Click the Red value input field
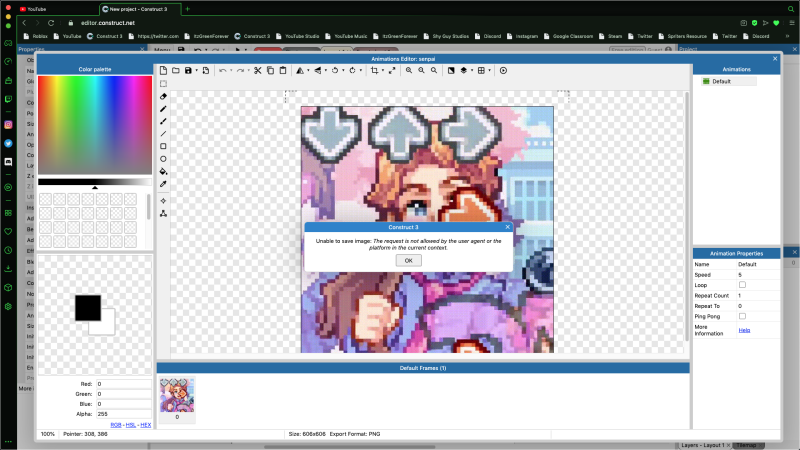Screen dimensions: 800x450 (123, 384)
